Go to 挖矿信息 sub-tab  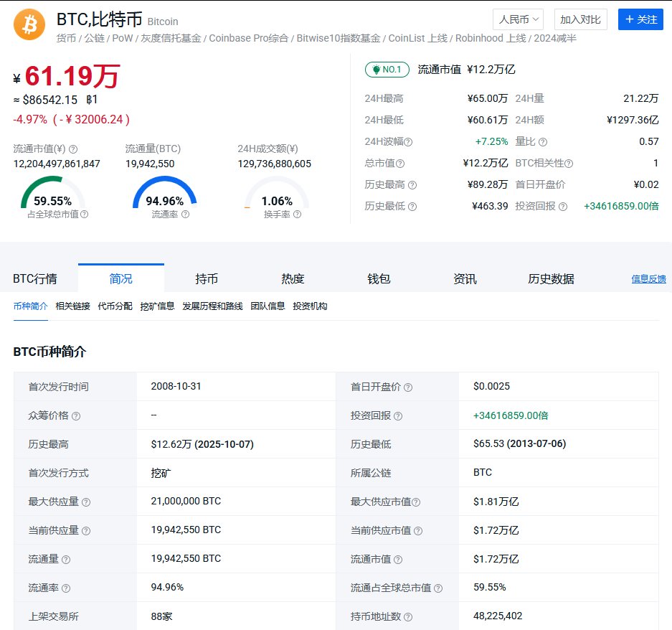(157, 306)
